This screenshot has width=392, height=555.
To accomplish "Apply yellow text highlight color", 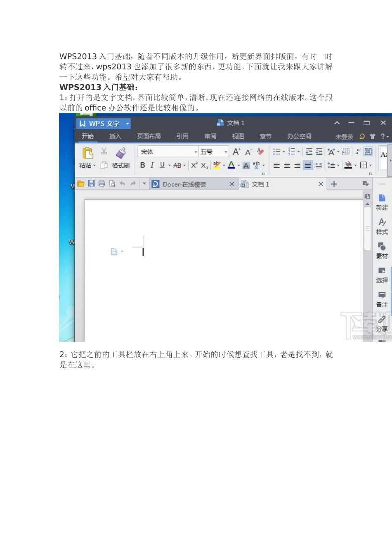I will tap(217, 165).
